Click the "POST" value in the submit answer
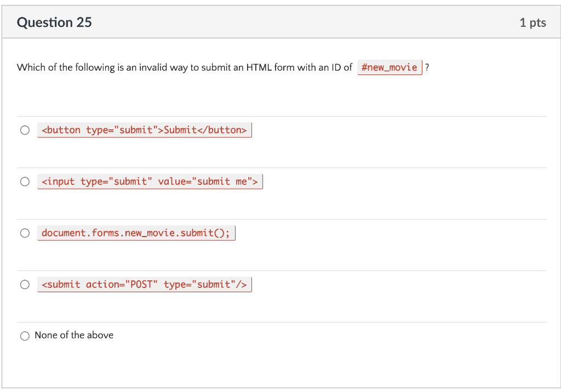This screenshot has width=561, height=392. click(x=141, y=285)
